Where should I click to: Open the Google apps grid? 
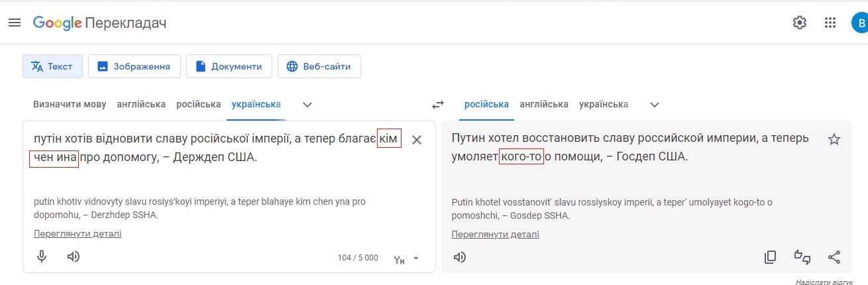pos(830,23)
